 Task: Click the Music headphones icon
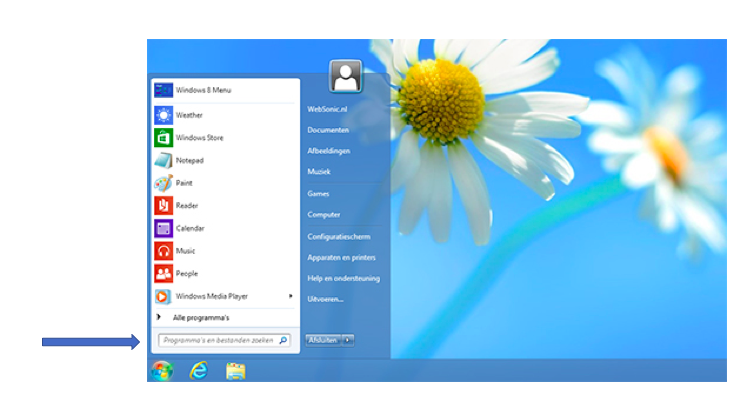click(x=163, y=251)
